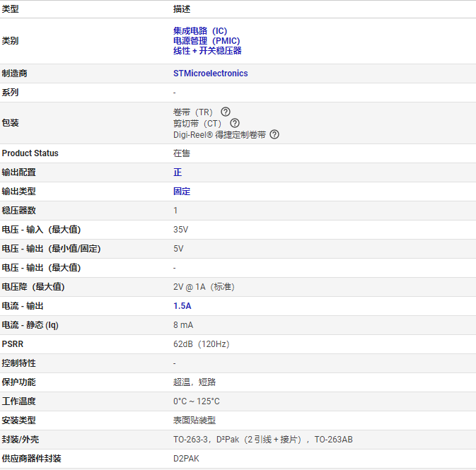The height and width of the screenshot is (470, 476).
Task: Click the 0°C ~ 125°C temperature value
Action: [197, 401]
